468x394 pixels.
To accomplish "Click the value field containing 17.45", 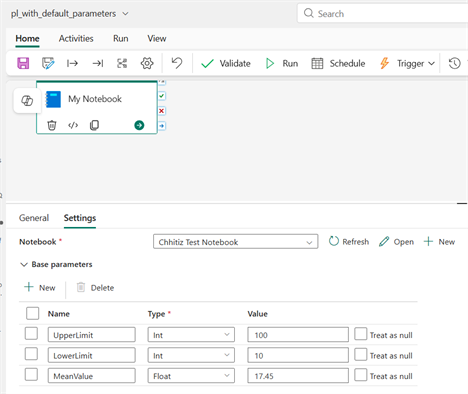I will click(298, 376).
